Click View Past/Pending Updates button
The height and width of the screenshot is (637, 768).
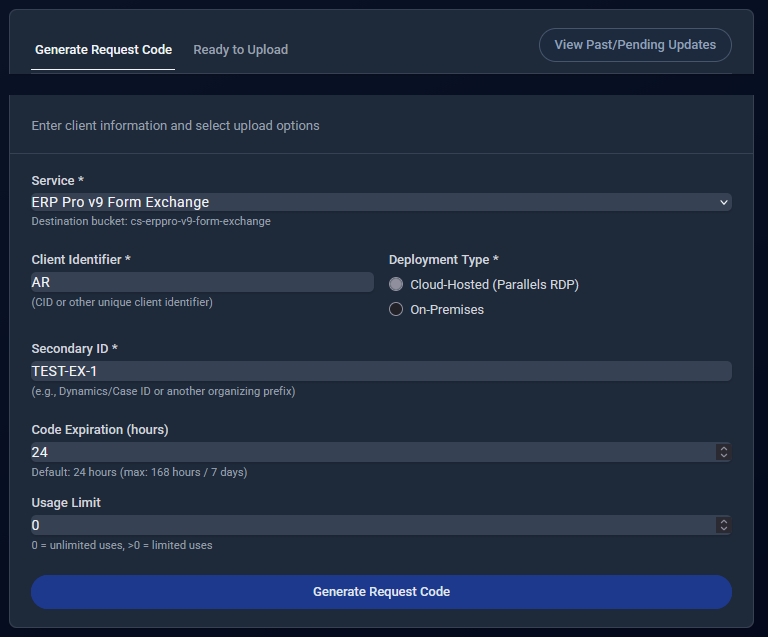click(x=635, y=45)
